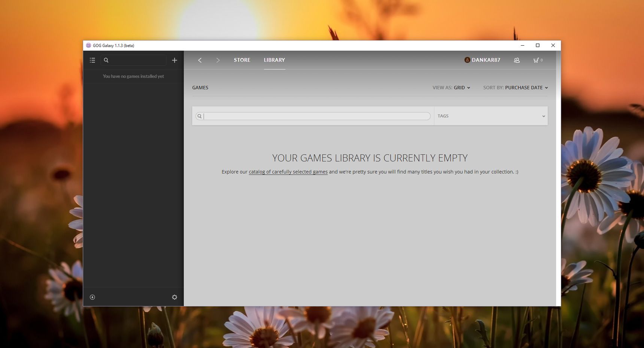Click the GOG Galaxy logo in title bar

(x=88, y=45)
